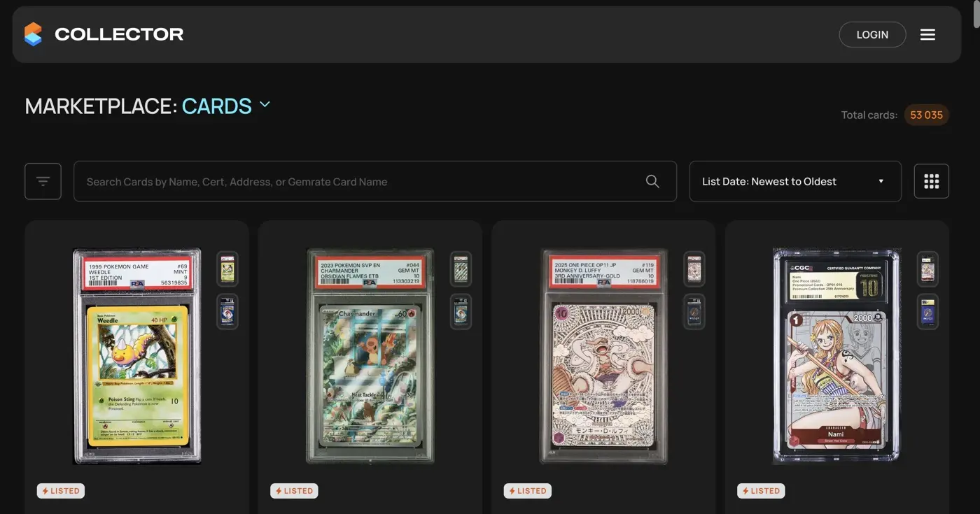Image resolution: width=980 pixels, height=514 pixels.
Task: Click the COLLECTOR brand name
Action: (119, 34)
